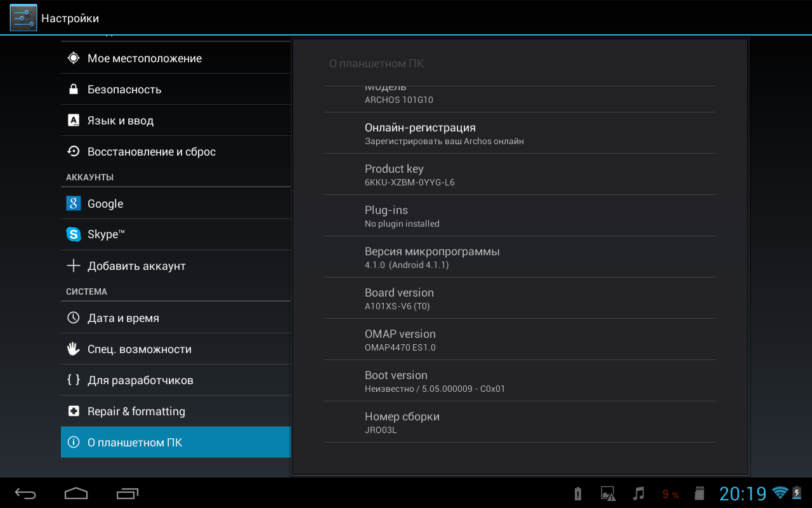Tap OMAP version entry

pyautogui.click(x=520, y=339)
